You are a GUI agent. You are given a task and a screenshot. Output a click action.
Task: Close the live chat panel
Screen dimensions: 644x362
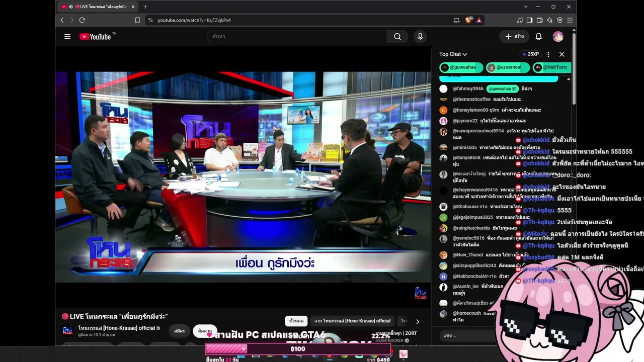(561, 54)
